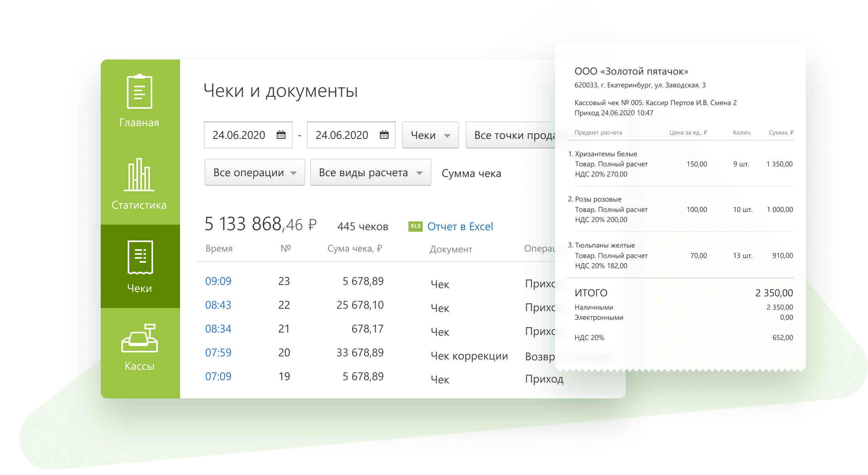Open the Все операции dropdown

(255, 173)
